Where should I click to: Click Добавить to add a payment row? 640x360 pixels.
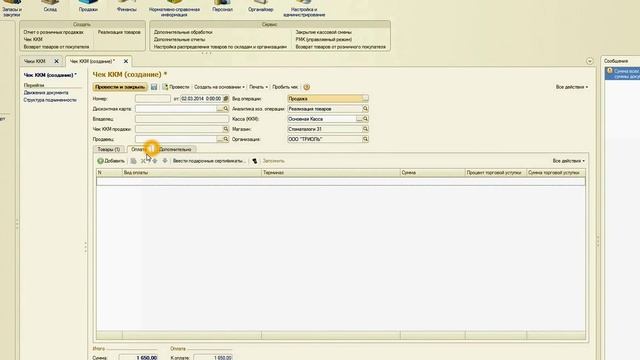point(111,161)
